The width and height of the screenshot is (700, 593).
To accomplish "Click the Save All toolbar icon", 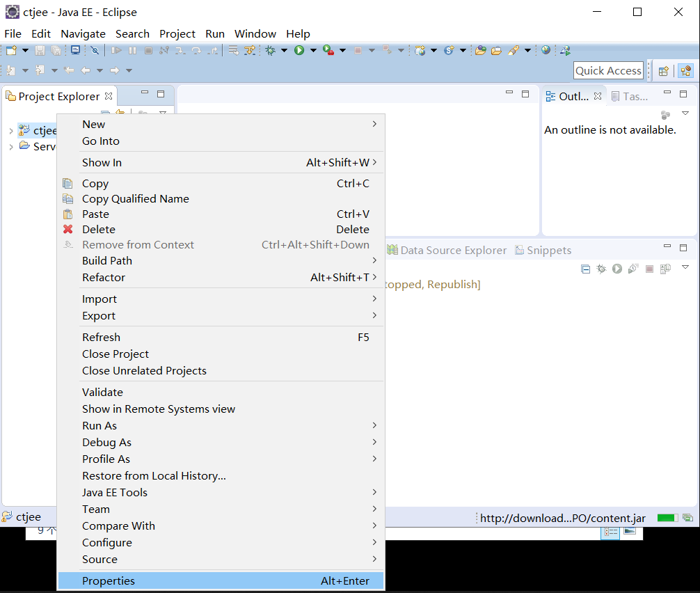I will click(56, 50).
